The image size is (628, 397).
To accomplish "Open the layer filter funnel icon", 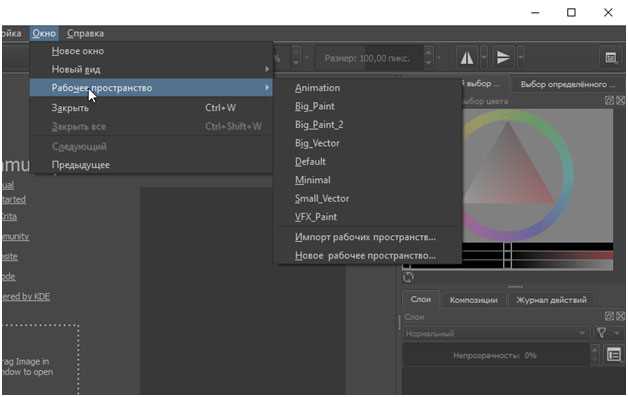I will tap(601, 333).
